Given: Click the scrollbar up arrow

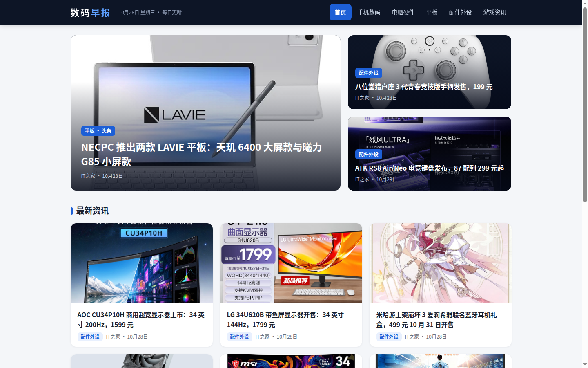Looking at the screenshot, I should coord(585,3).
